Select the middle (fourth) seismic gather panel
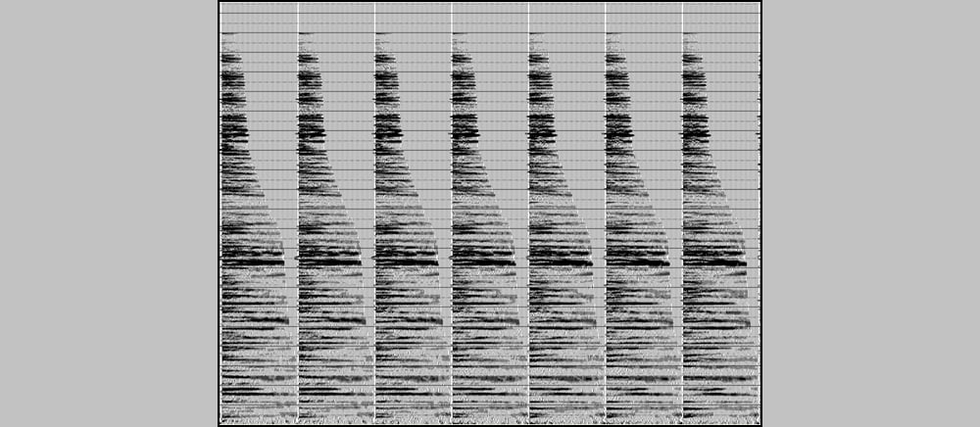980x427 pixels. point(490,213)
